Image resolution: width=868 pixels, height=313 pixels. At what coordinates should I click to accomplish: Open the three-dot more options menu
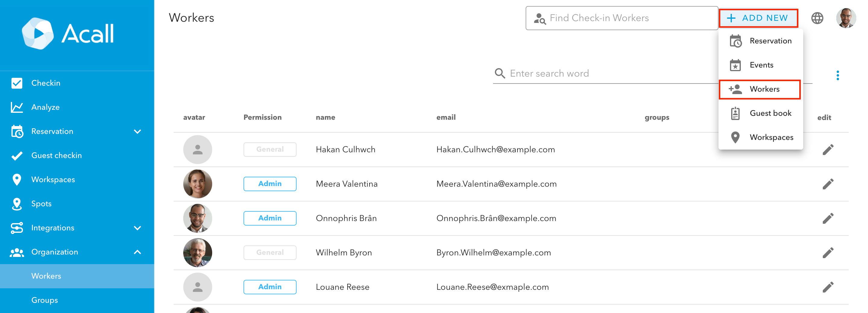(837, 75)
